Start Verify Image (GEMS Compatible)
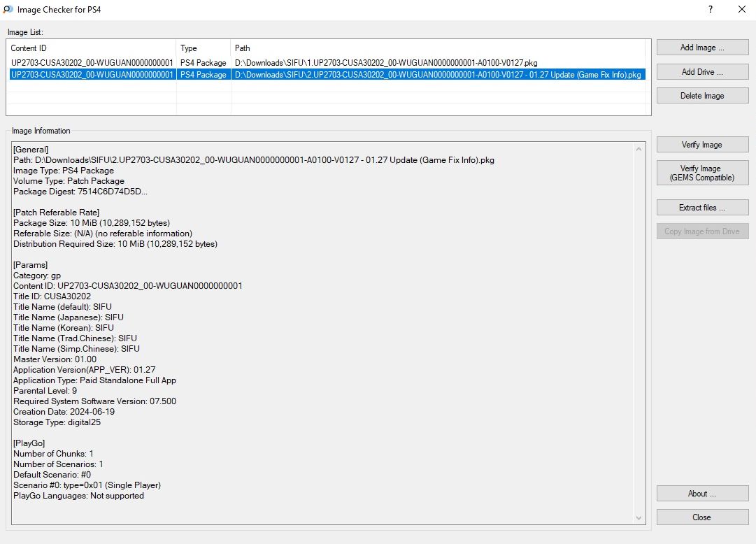756x544 pixels. [702, 173]
